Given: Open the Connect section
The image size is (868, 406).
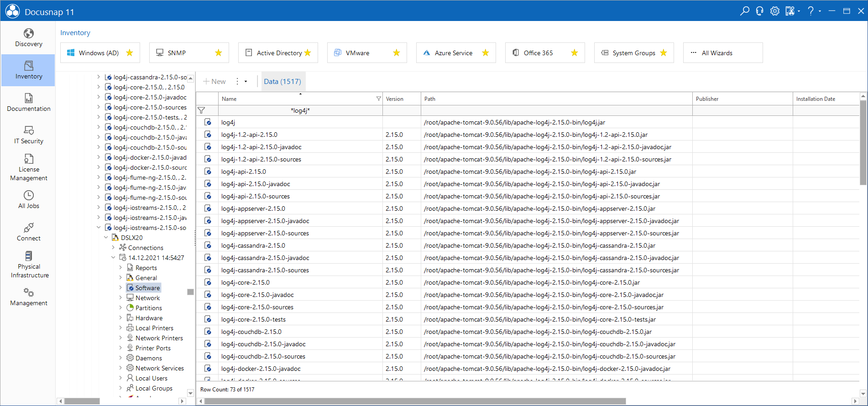Looking at the screenshot, I should pyautogui.click(x=28, y=232).
